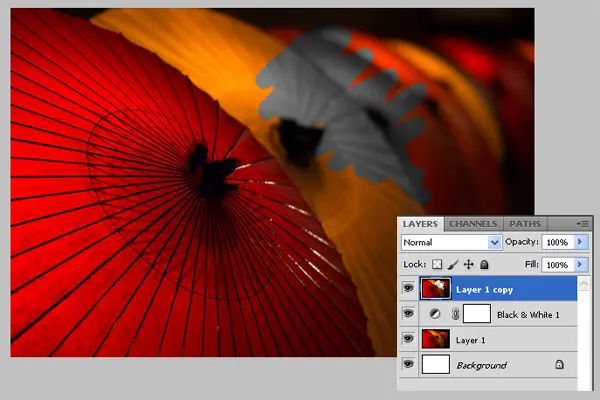Screen dimensions: 600x400
Task: Toggle lock transparent pixels icon
Action: [x=437, y=264]
